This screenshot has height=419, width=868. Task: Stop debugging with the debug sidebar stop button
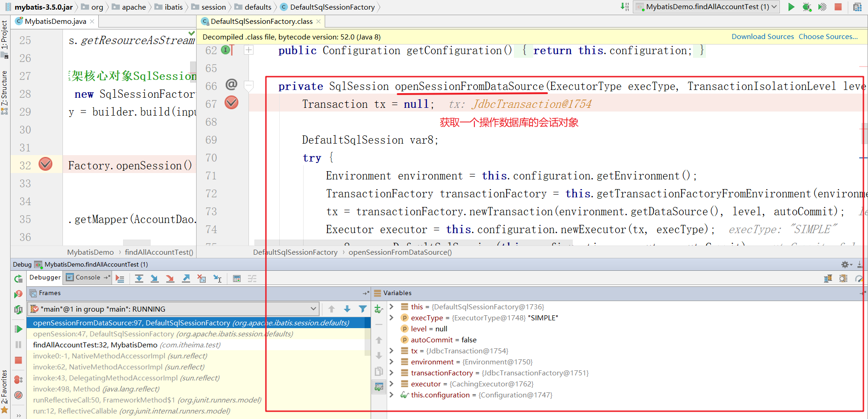18,360
